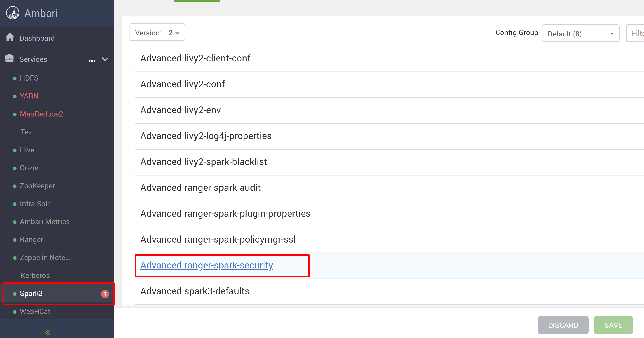Open YARN service in sidebar

pyautogui.click(x=29, y=96)
